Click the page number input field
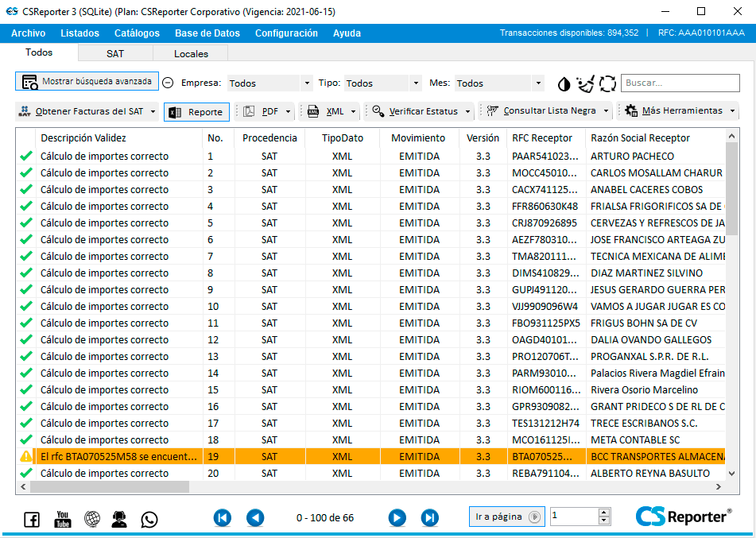 [574, 517]
